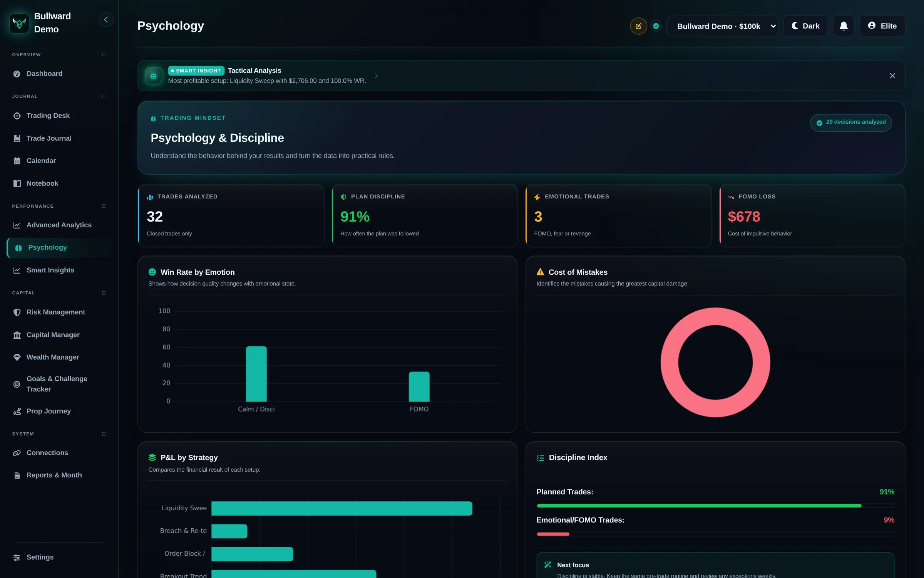Click the Wealth Manager diamond icon
Image resolution: width=924 pixels, height=578 pixels.
17,357
